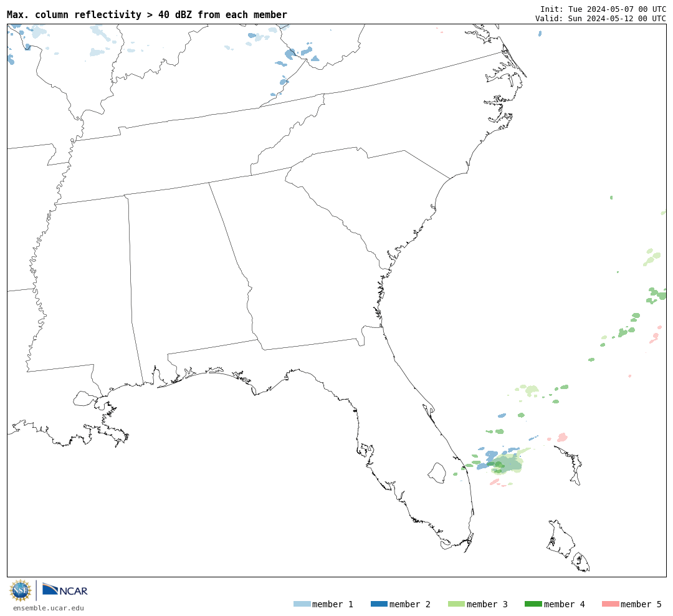This screenshot has width=673, height=616.
Task: Select the 'member 4' legend label
Action: (x=564, y=604)
